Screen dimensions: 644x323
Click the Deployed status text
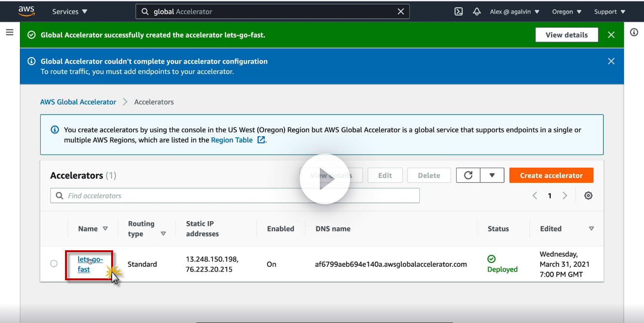[502, 269]
